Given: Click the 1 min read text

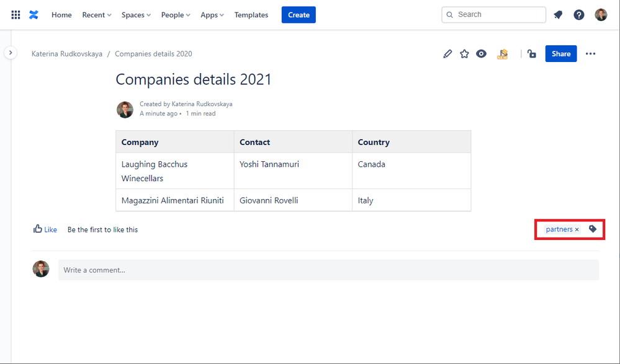Looking at the screenshot, I should pos(201,113).
